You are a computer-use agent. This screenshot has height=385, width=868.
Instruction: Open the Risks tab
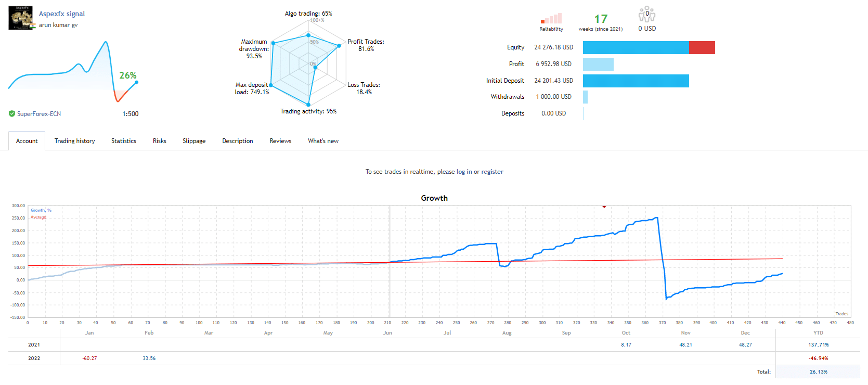click(x=160, y=141)
